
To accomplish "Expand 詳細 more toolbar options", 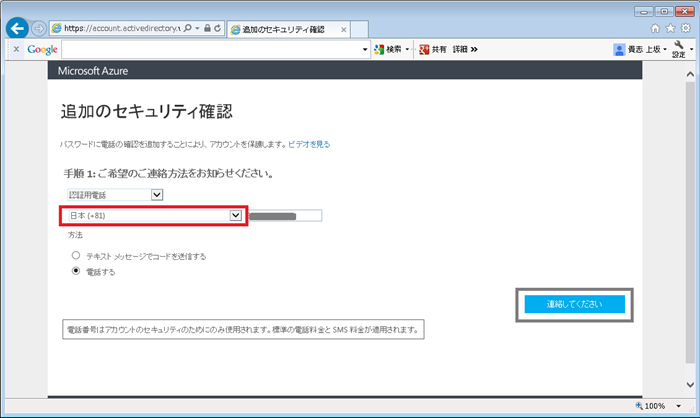I will (465, 49).
